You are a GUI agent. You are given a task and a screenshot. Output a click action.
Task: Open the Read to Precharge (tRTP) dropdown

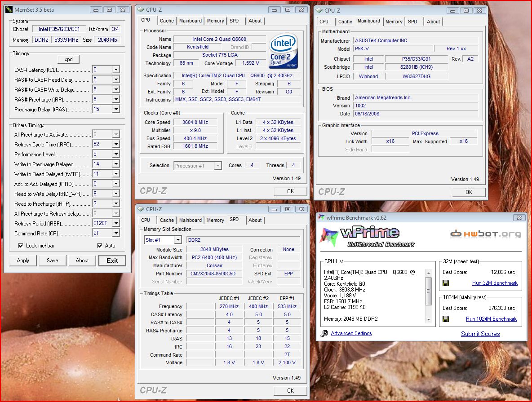coord(115,203)
